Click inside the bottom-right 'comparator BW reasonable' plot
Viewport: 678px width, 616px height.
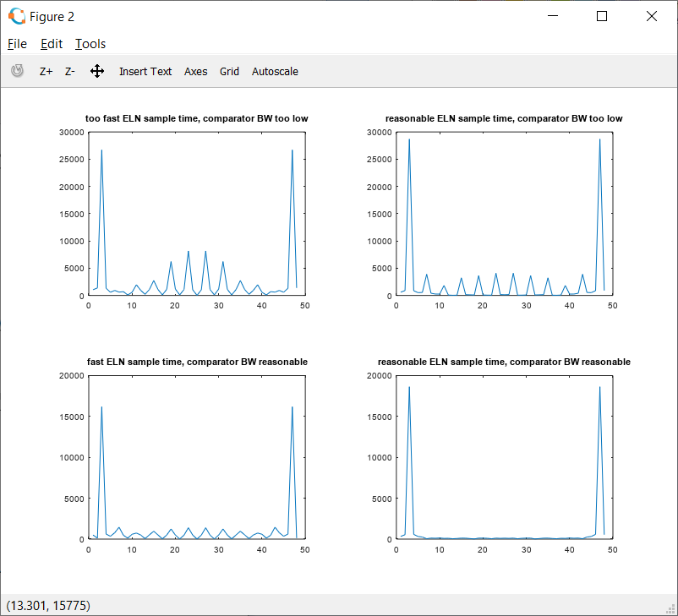pos(504,457)
